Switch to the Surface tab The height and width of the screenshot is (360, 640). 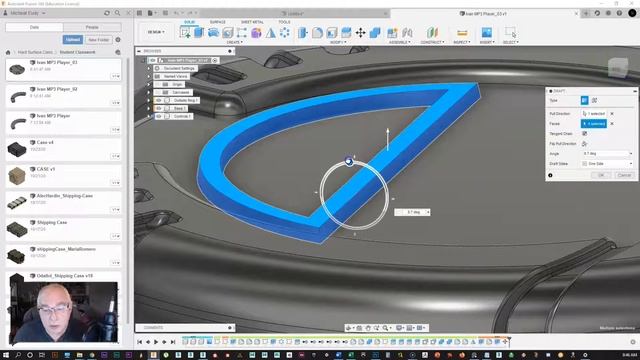[218, 22]
